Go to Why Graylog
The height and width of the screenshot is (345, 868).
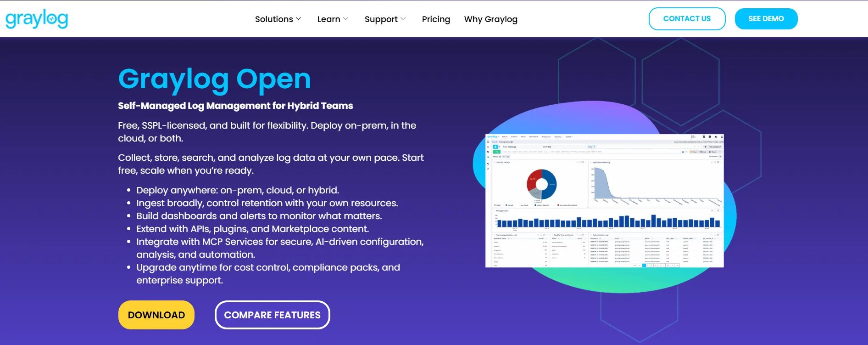(490, 19)
